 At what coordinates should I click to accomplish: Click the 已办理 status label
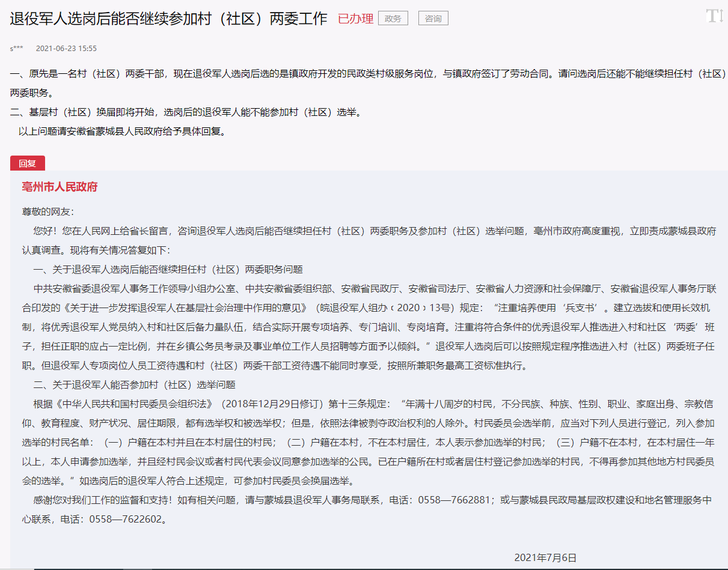[355, 19]
